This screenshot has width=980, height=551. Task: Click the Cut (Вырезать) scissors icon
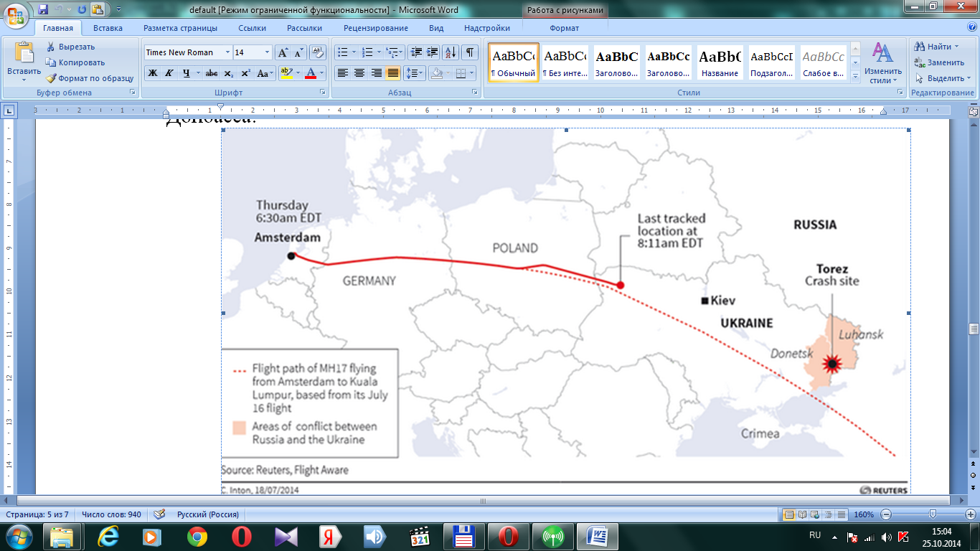click(x=52, y=47)
